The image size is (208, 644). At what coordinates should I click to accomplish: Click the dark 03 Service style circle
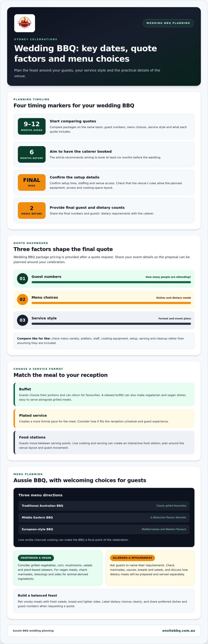(x=22, y=320)
